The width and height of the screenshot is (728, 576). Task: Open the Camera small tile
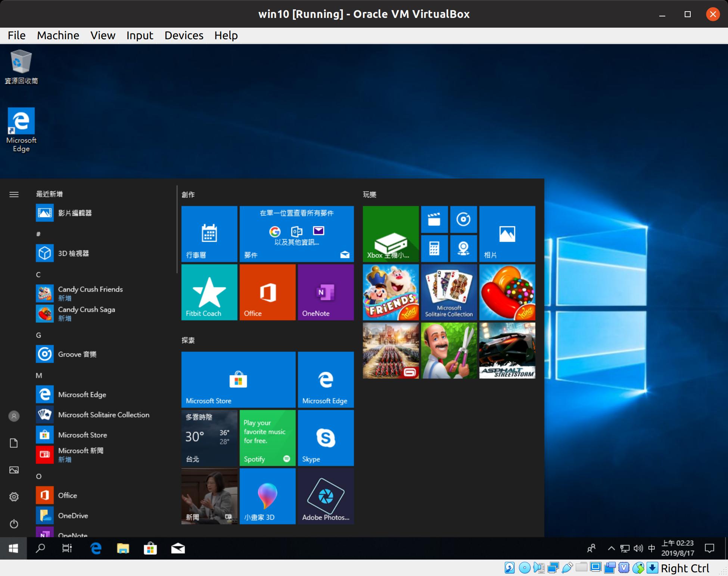pos(463,248)
